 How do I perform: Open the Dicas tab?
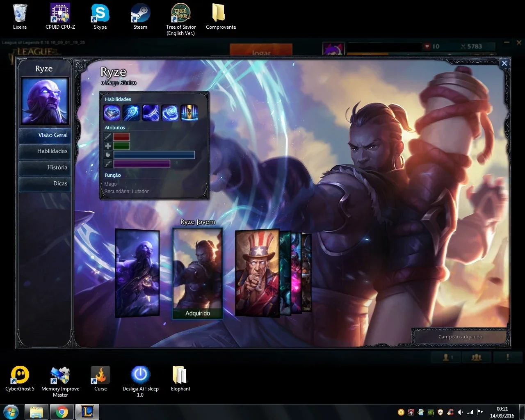[44, 183]
